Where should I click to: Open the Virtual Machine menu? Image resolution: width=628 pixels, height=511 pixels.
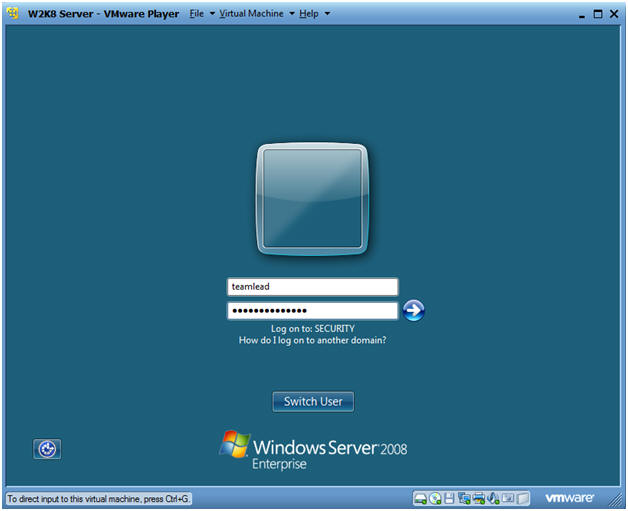click(252, 14)
